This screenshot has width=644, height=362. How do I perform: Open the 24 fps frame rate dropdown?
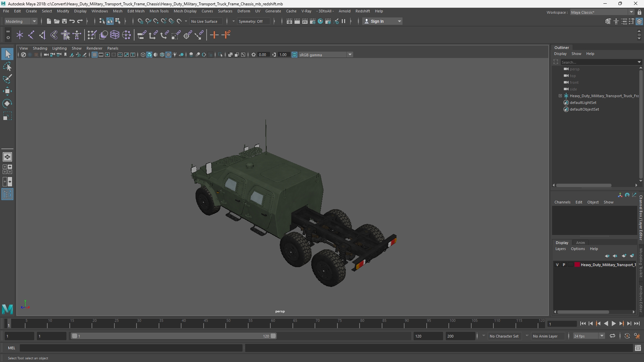click(x=588, y=336)
